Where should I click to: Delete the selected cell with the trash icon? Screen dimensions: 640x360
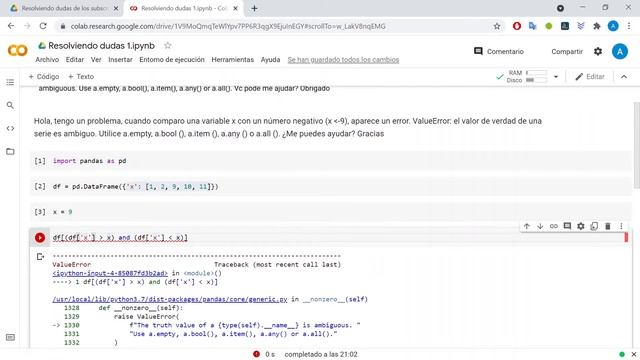click(607, 226)
